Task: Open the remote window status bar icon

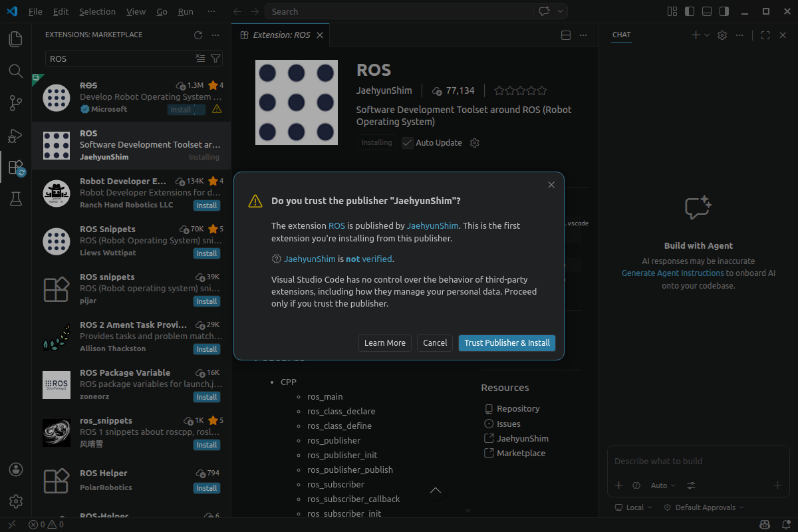Action: [x=11, y=525]
